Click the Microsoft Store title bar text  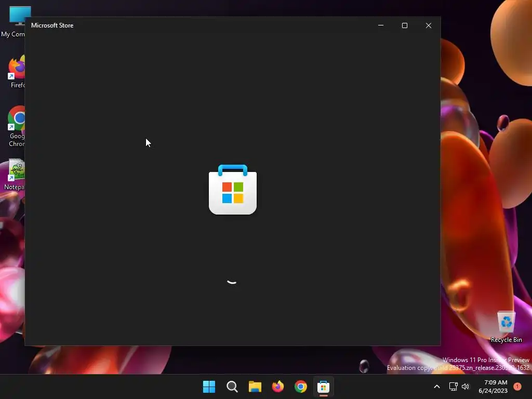point(52,25)
